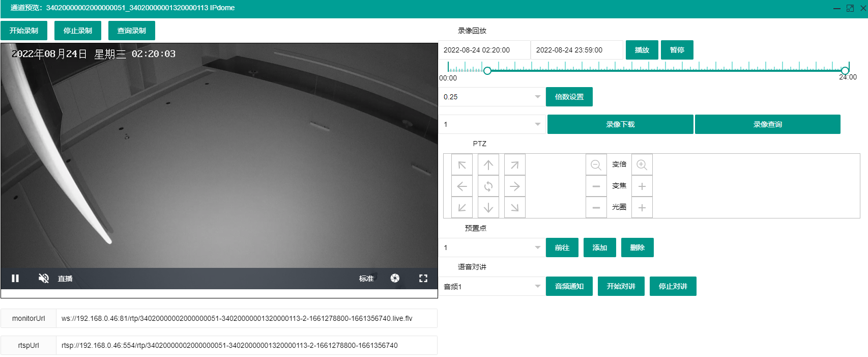
Task: Click 开始录制 start recording button
Action: [24, 31]
